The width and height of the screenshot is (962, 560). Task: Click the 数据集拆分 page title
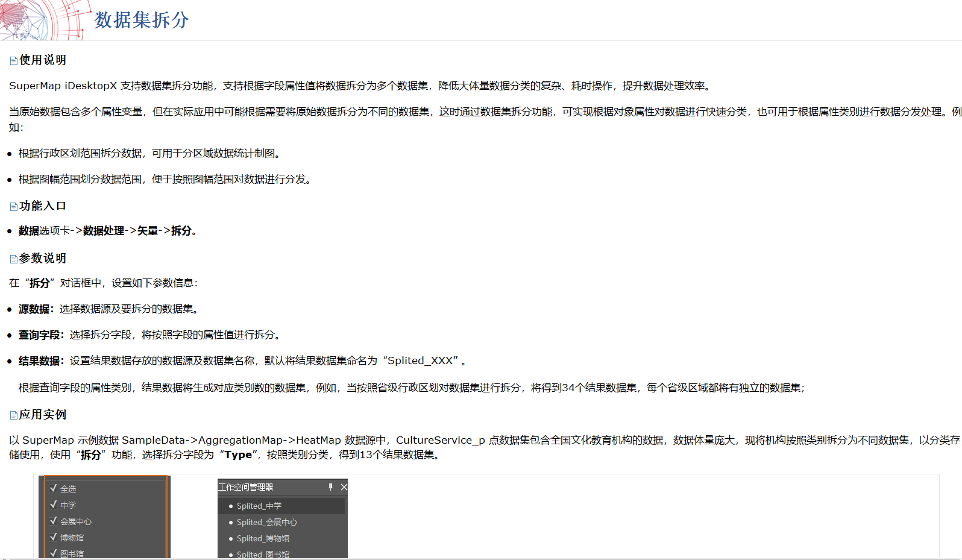[x=142, y=20]
